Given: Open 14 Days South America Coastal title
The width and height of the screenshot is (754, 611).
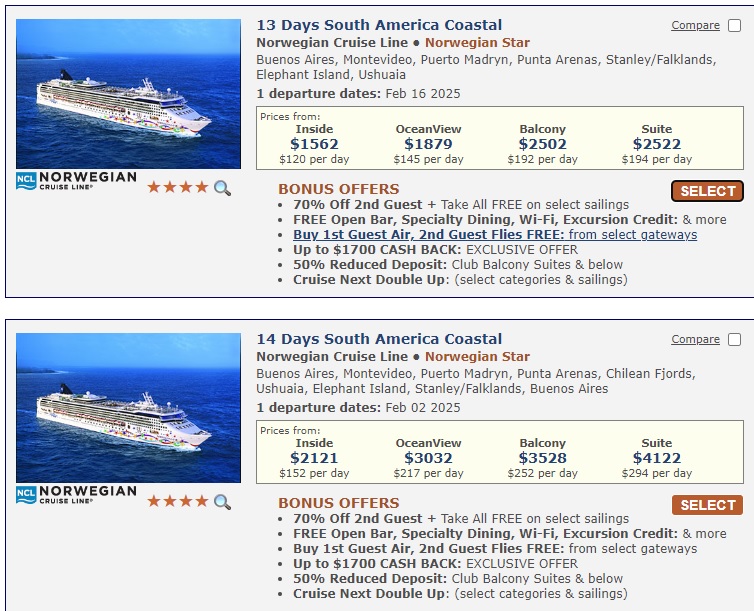Looking at the screenshot, I should click(x=379, y=339).
